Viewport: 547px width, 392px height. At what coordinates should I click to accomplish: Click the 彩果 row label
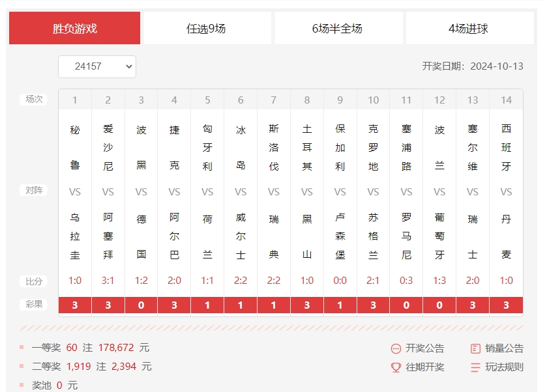(x=34, y=304)
